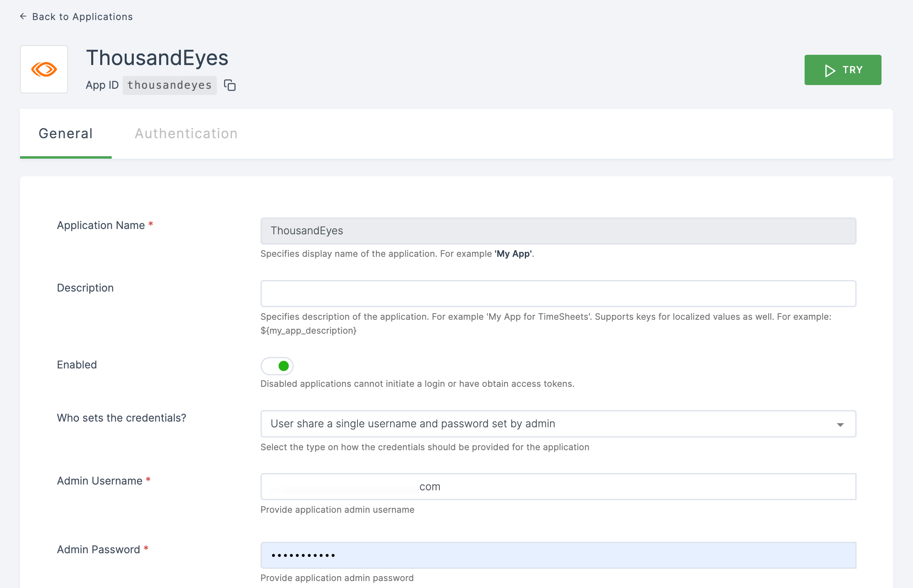Click the ThousandEyes orange eye logo

[x=44, y=70]
